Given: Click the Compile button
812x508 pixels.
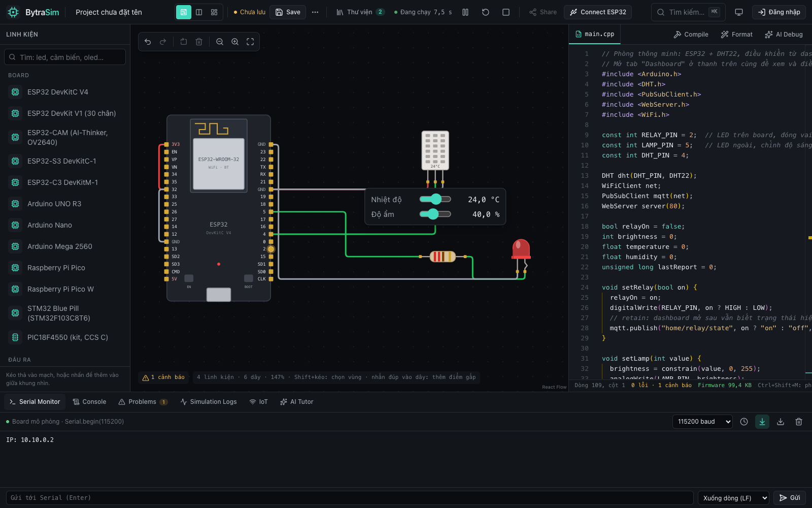Looking at the screenshot, I should pos(691,35).
